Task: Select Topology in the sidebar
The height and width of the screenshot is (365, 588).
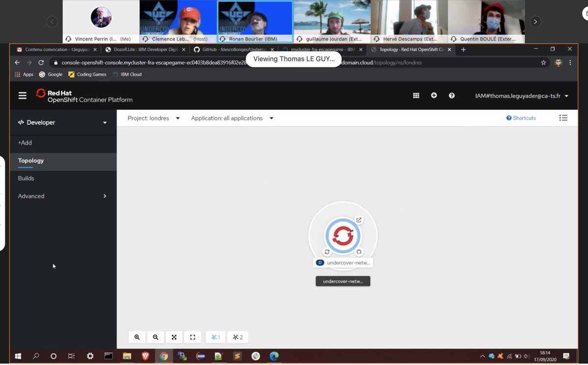Action: [x=63, y=161]
